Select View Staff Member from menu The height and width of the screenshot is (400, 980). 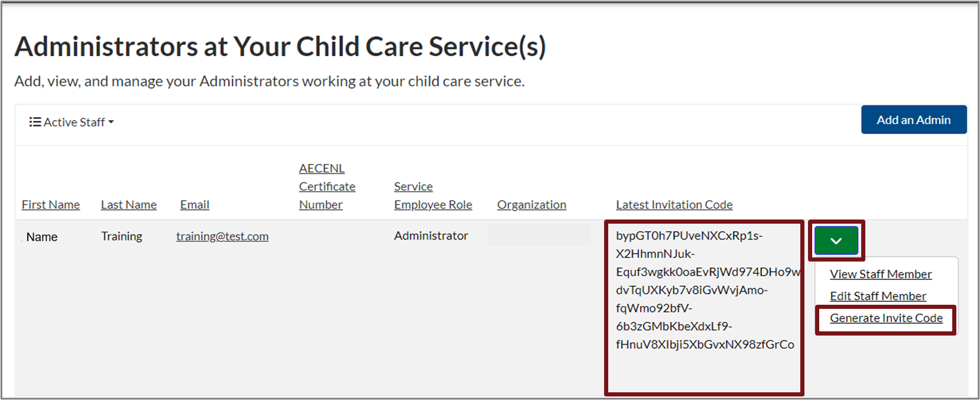click(880, 275)
